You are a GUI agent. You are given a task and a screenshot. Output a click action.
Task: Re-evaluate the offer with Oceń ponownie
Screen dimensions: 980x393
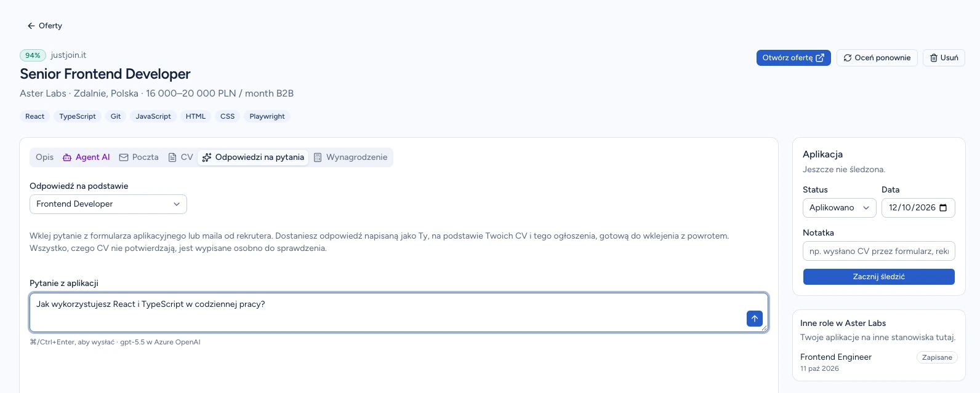pos(877,58)
